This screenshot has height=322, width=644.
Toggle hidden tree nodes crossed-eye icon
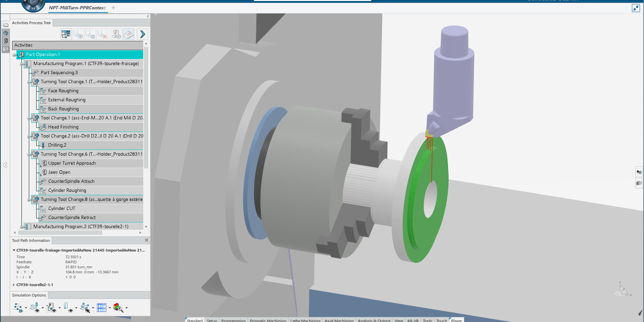click(x=85, y=308)
